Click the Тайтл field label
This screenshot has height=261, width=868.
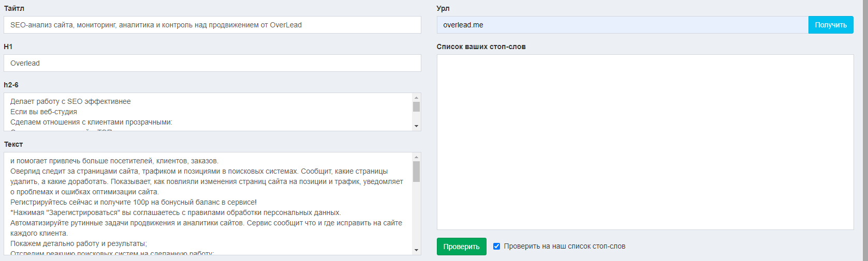[14, 8]
